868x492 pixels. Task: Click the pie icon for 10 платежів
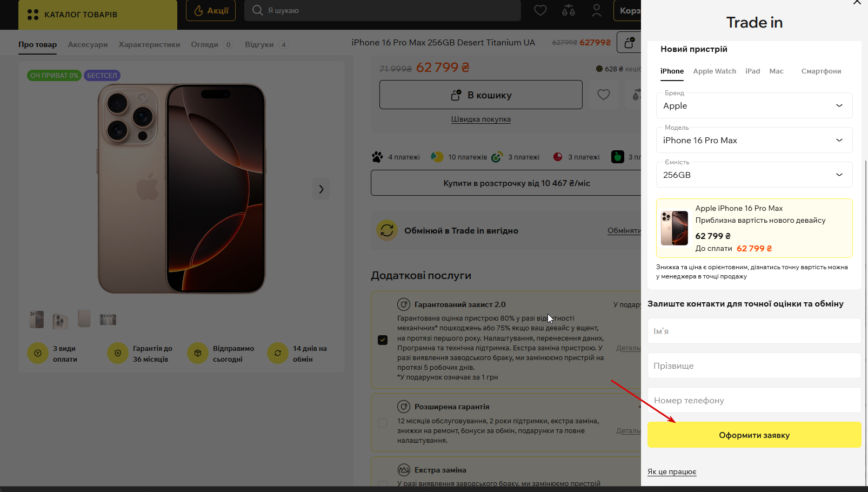pos(437,157)
